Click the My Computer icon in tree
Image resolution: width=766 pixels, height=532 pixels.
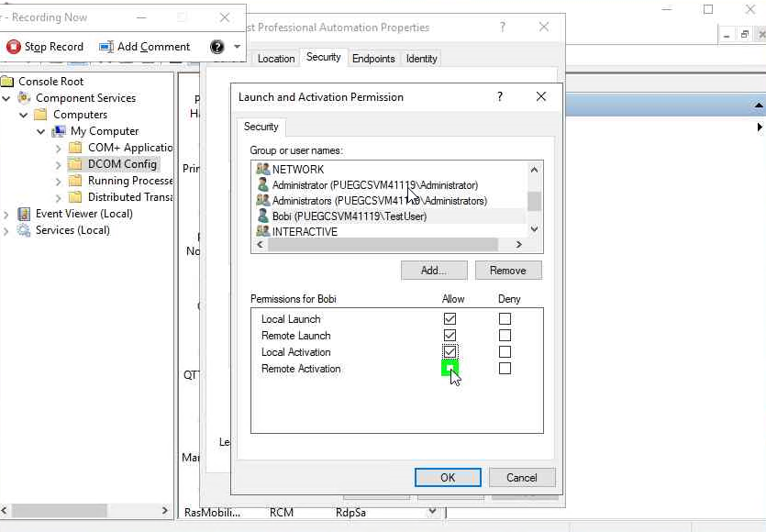coord(59,131)
